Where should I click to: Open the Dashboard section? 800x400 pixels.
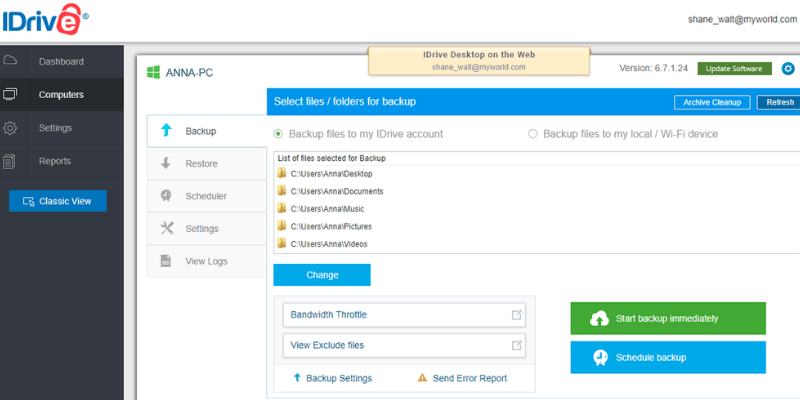click(x=62, y=61)
